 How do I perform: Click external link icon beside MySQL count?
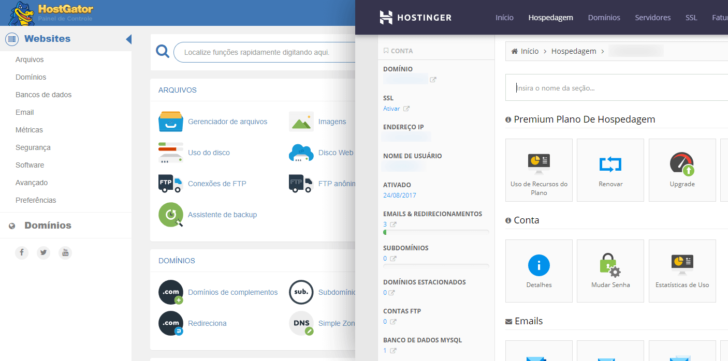click(393, 351)
